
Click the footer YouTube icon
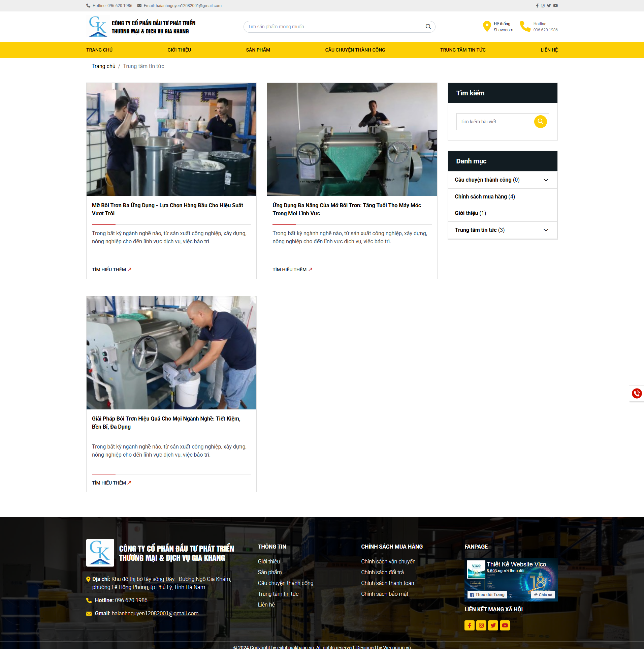coord(505,625)
